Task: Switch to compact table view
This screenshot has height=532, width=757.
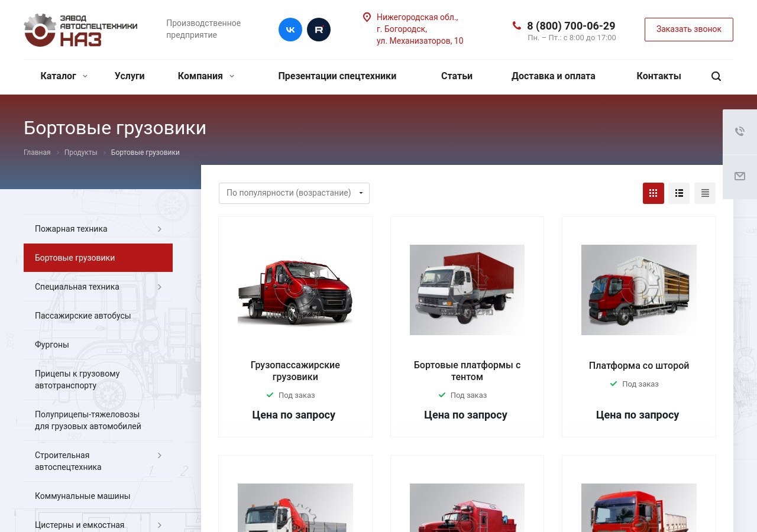Action: tap(705, 193)
